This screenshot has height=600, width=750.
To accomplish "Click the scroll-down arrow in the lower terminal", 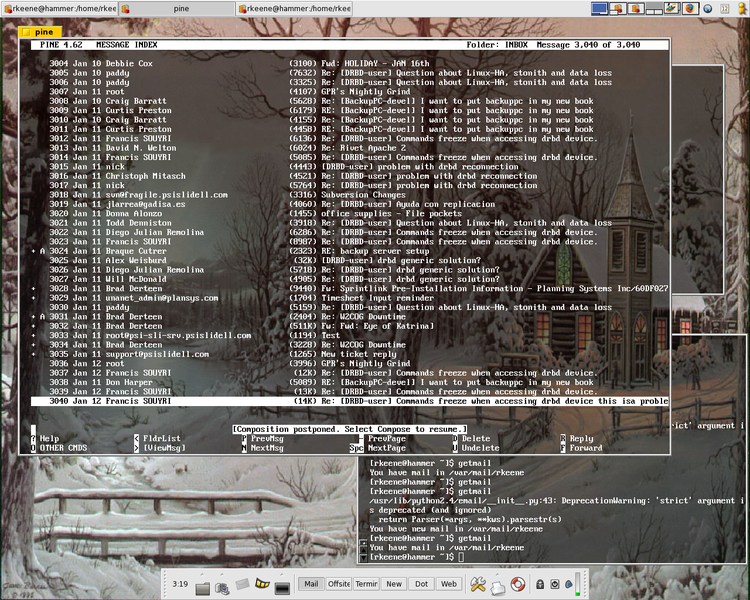I will (363, 557).
